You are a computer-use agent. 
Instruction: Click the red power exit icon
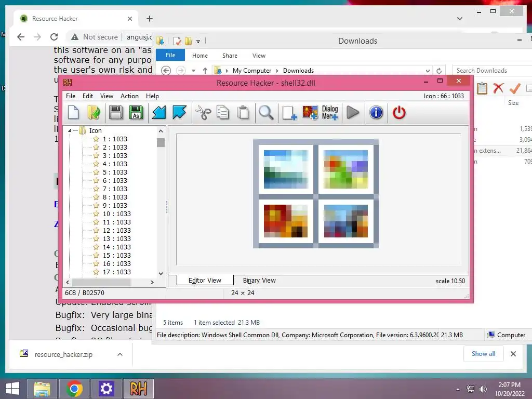[x=399, y=113]
